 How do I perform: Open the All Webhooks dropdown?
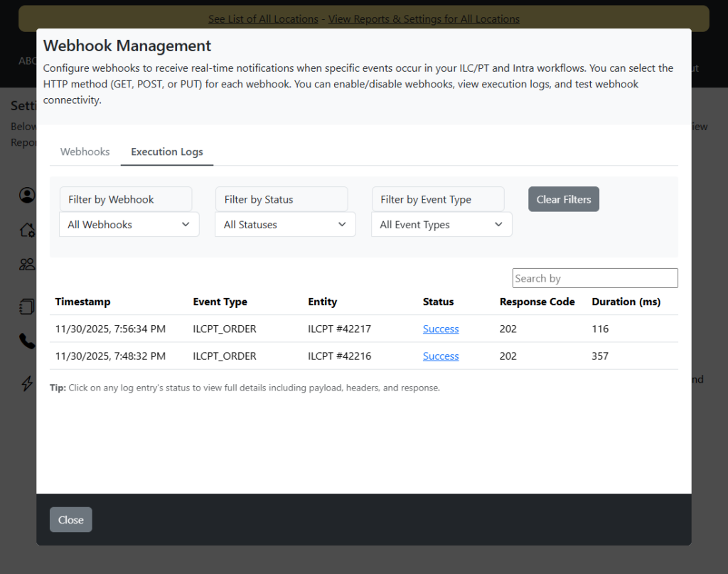129,225
